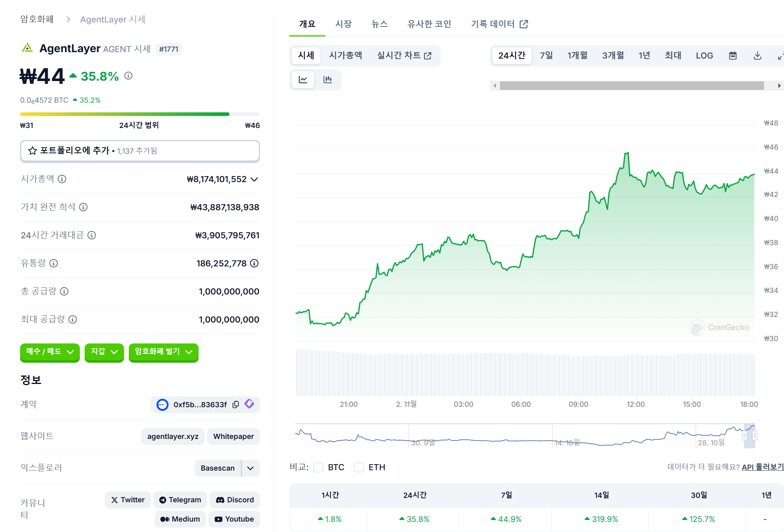This screenshot has height=532, width=784.
Task: Open info tooltip for 24시간 거래대금
Action: (x=91, y=235)
